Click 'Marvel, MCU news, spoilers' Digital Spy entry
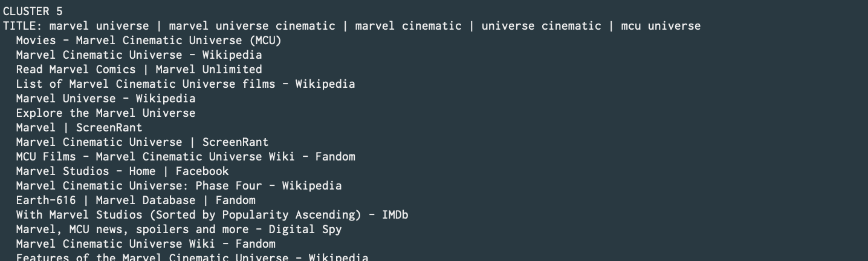This screenshot has width=868, height=261. point(179,230)
